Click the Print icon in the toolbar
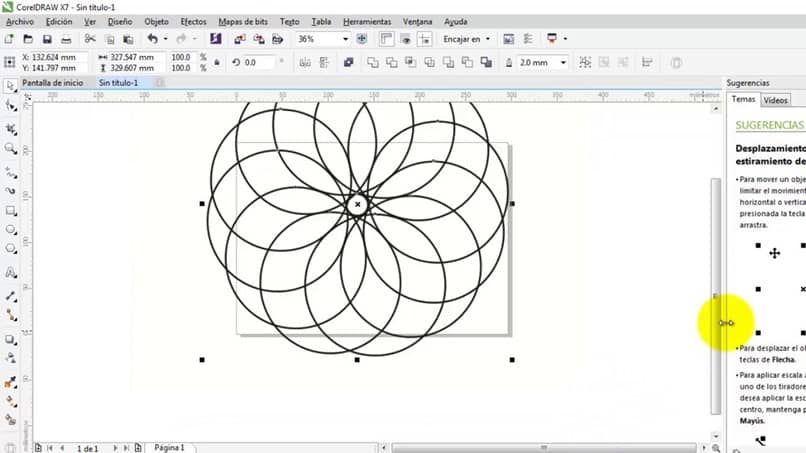This screenshot has height=453, width=806. tap(65, 39)
